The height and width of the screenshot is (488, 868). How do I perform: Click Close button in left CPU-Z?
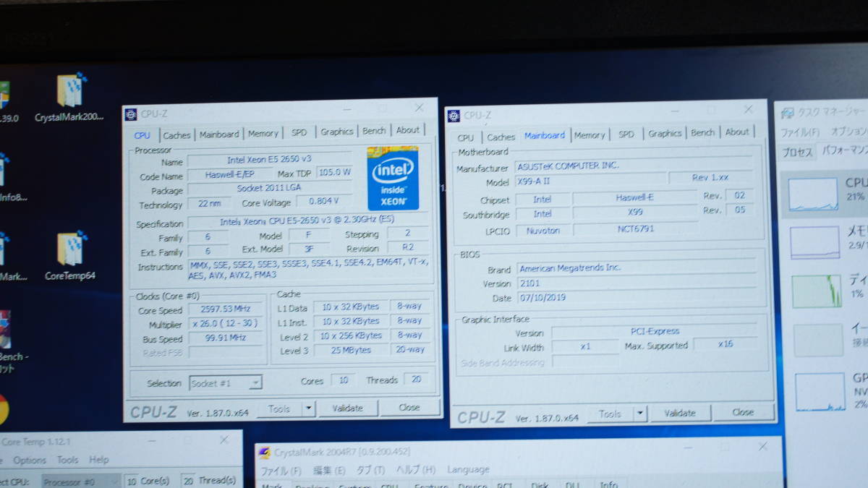click(x=409, y=407)
